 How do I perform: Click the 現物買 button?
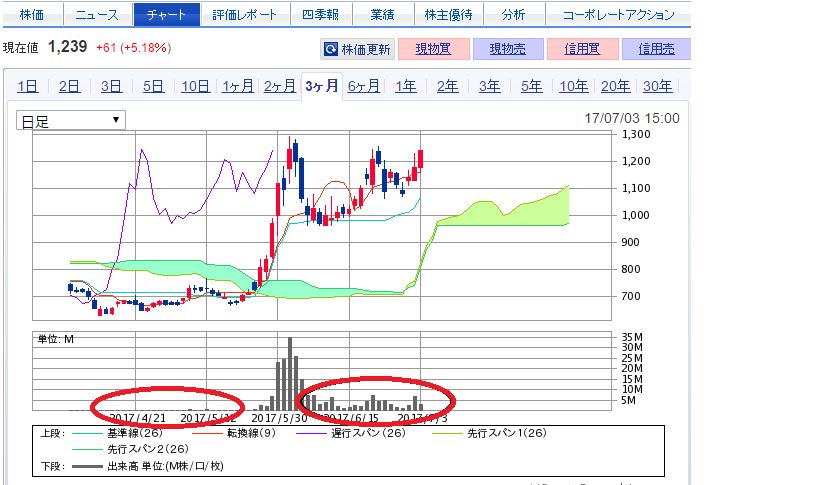[434, 49]
